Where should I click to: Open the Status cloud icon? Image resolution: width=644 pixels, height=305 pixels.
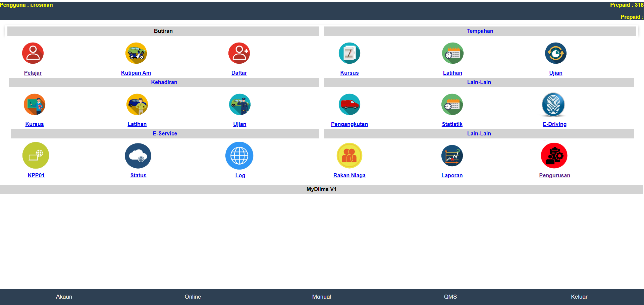click(138, 156)
